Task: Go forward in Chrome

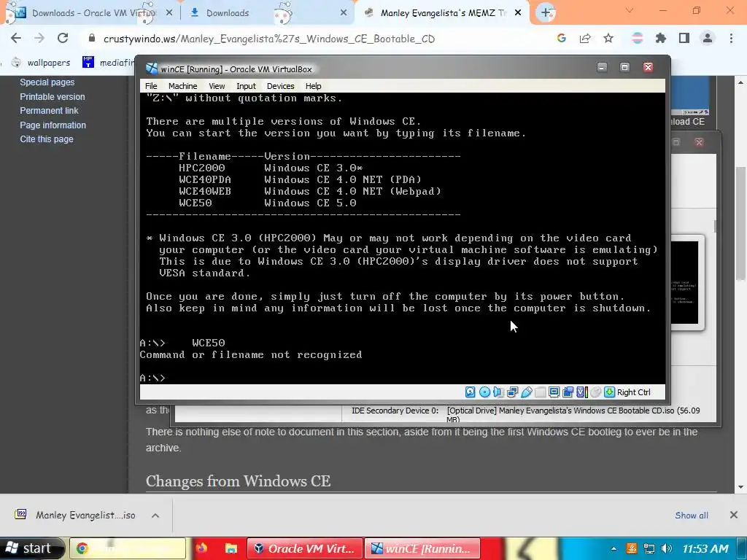Action: point(39,38)
